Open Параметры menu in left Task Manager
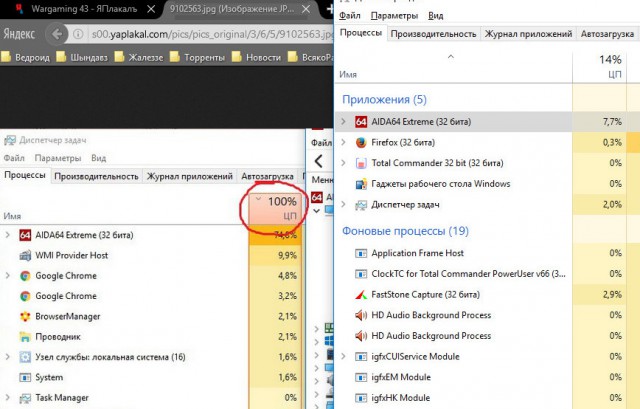This screenshot has height=409, width=640. tap(58, 158)
